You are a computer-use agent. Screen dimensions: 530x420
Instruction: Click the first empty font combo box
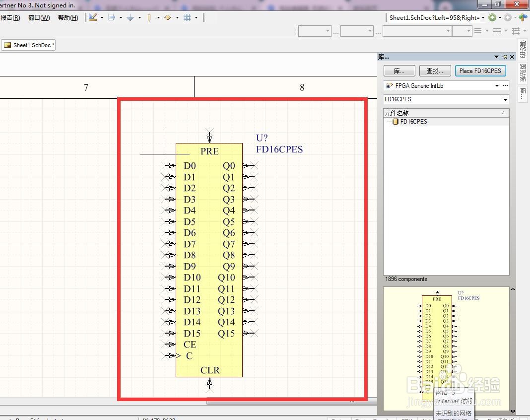(x=314, y=31)
